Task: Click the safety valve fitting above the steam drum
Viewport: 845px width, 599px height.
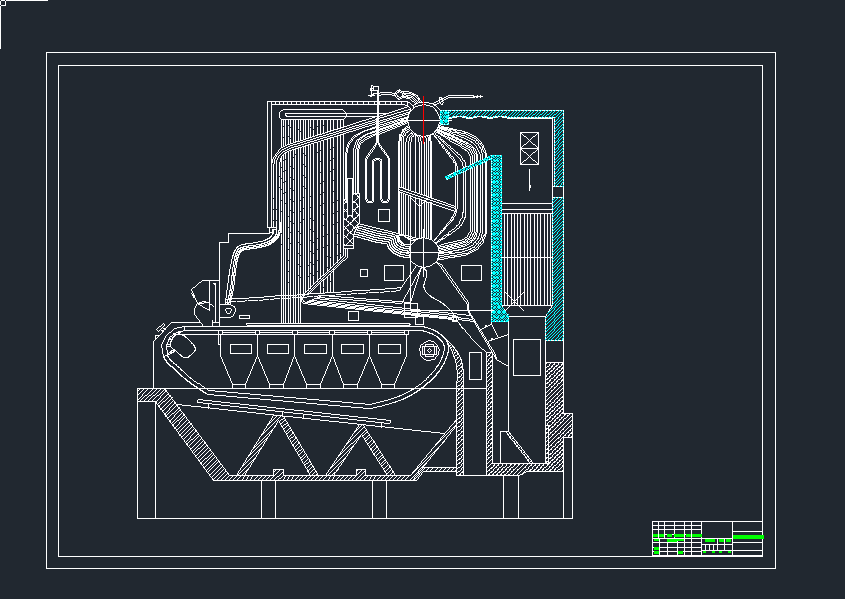Action: (375, 93)
